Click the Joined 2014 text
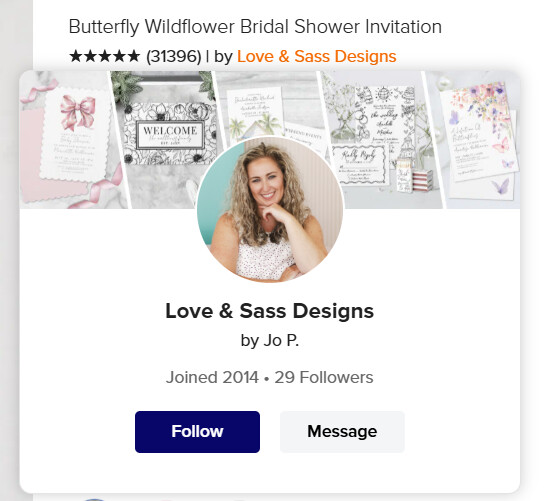The image size is (555, 501). click(212, 377)
